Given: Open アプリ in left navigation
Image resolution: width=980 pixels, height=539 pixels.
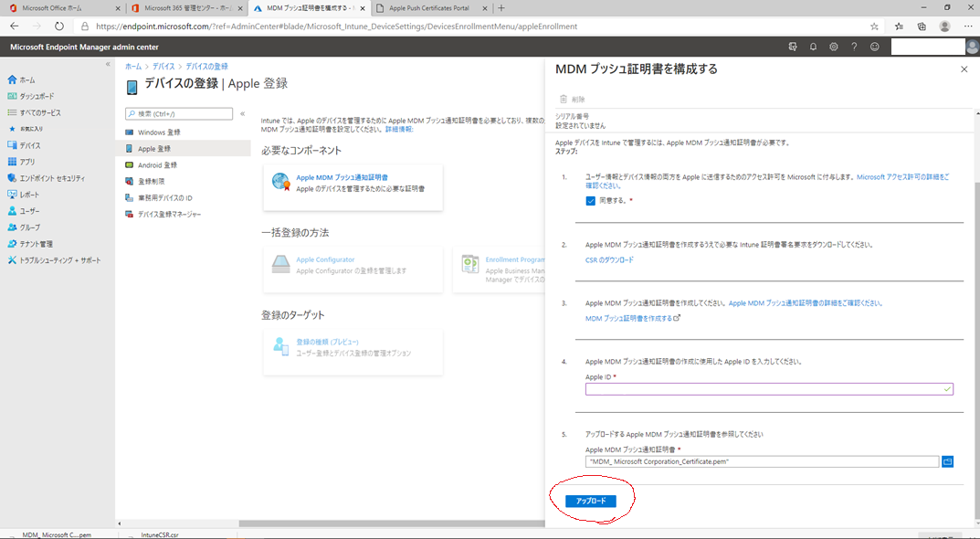Looking at the screenshot, I should tap(21, 162).
